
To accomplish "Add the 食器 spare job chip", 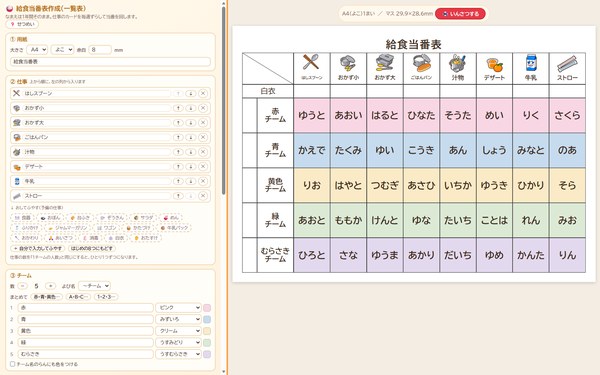I will coord(23,217).
